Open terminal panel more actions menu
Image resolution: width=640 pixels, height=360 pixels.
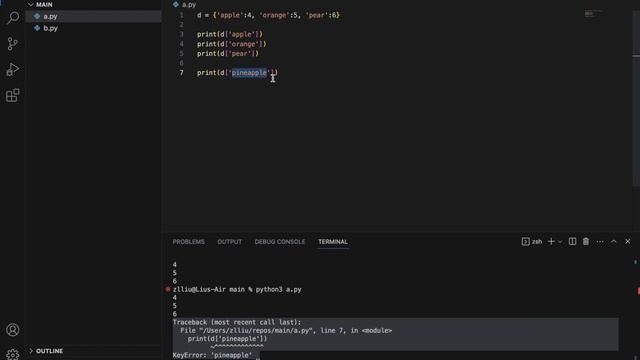[600, 242]
